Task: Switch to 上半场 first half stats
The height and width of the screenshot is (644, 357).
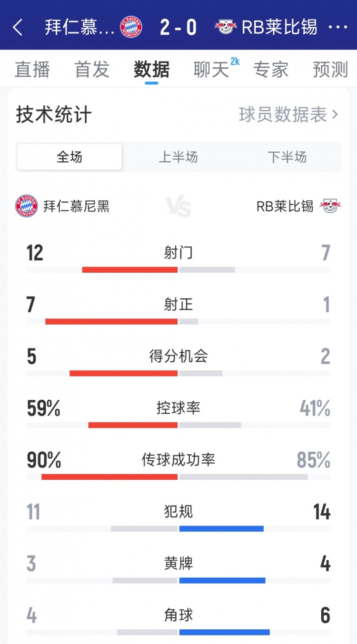Action: point(178,157)
